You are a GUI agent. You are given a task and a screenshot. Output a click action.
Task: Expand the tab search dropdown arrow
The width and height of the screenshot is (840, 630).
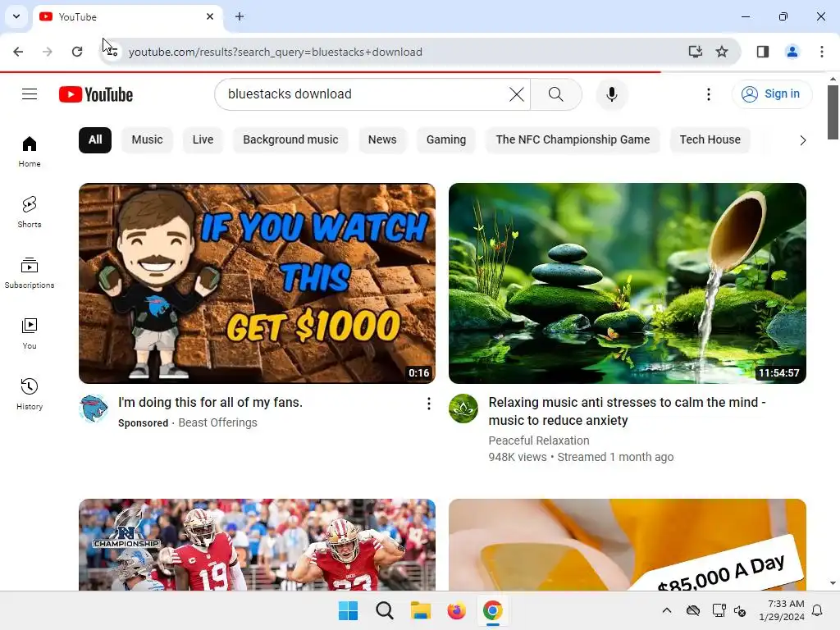pos(16,16)
